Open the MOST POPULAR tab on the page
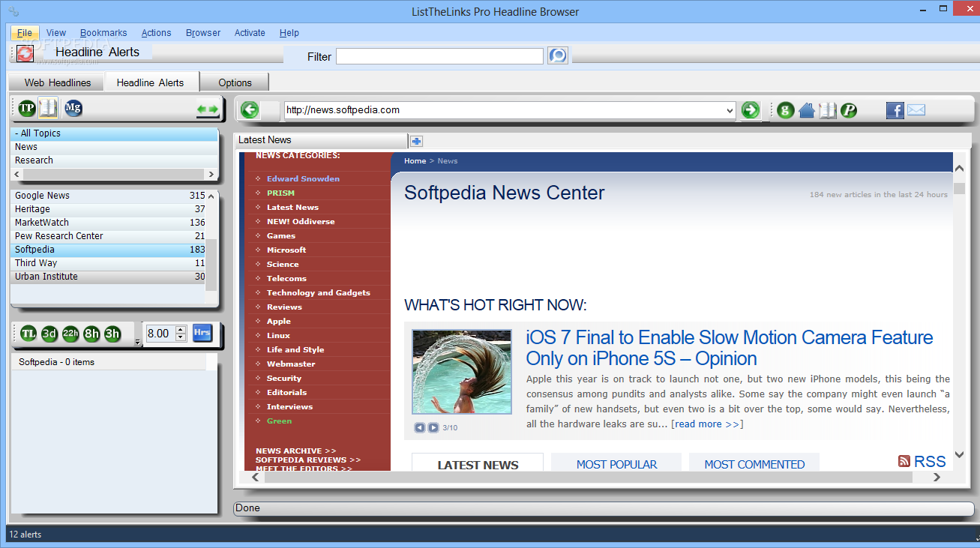980x548 pixels. pos(616,464)
